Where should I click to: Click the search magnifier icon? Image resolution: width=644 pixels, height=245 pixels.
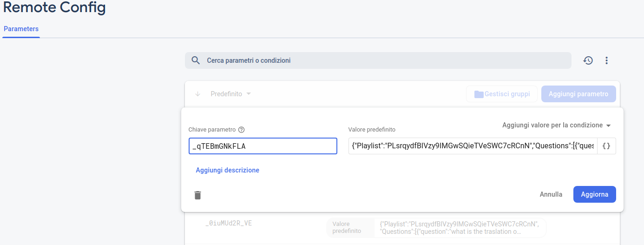click(x=196, y=60)
